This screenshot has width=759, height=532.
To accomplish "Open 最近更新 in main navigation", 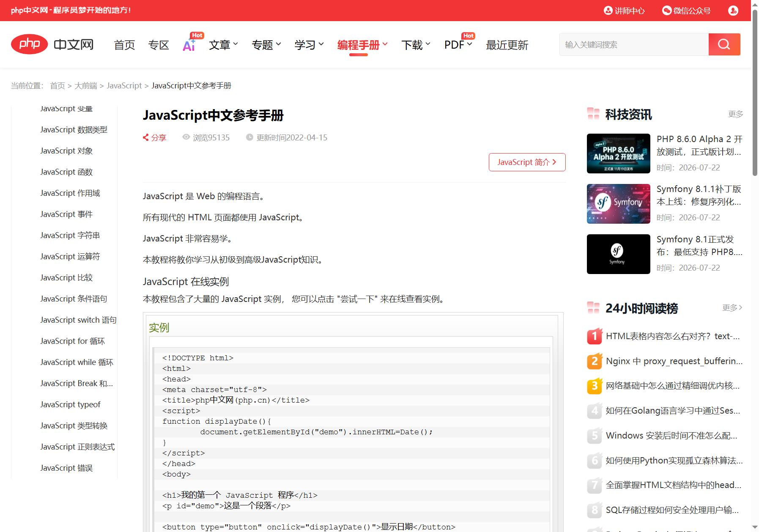I will [507, 45].
